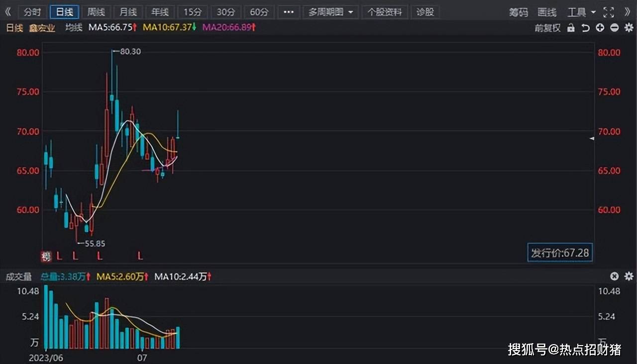Select the 30分 period tab
Screen dimensions: 637x364
pos(226,12)
